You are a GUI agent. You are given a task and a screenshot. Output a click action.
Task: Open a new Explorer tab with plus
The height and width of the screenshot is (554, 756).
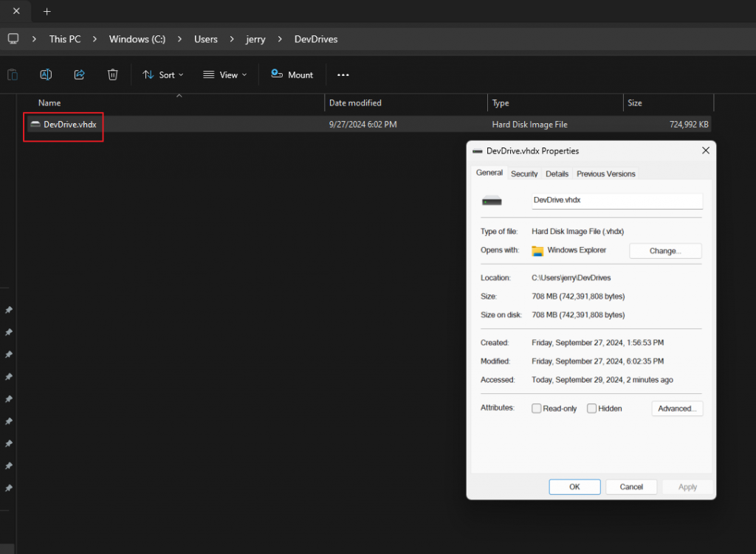[x=47, y=12]
